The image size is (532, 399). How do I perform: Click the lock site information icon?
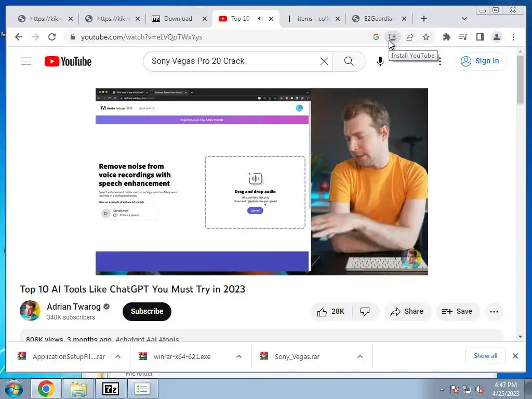tap(72, 37)
